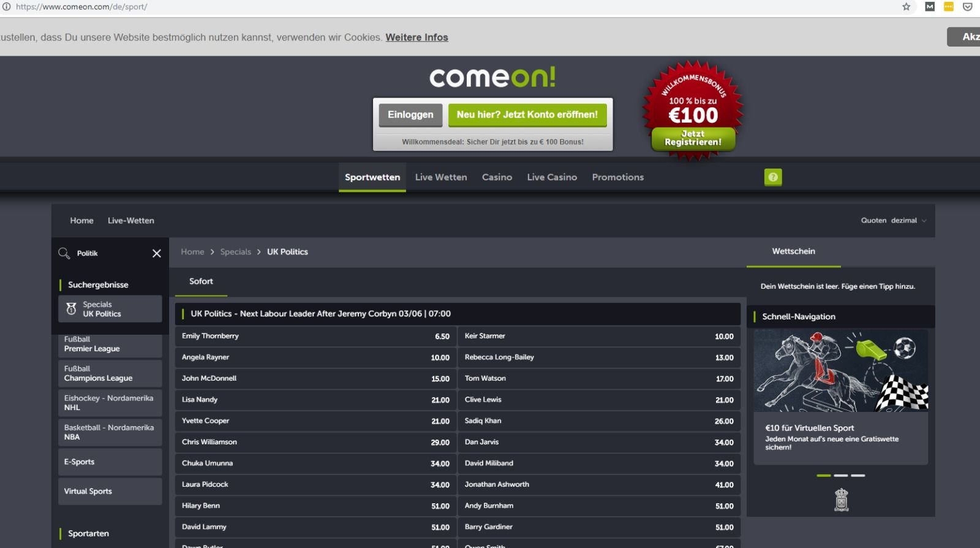
Task: Open Virtual Sports in sidebar
Action: (110, 491)
